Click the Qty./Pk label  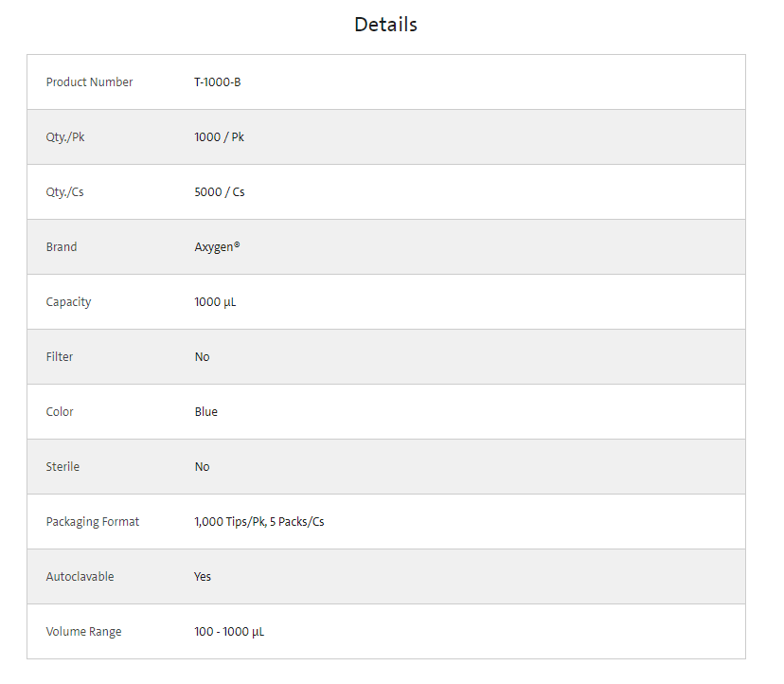coord(65,137)
